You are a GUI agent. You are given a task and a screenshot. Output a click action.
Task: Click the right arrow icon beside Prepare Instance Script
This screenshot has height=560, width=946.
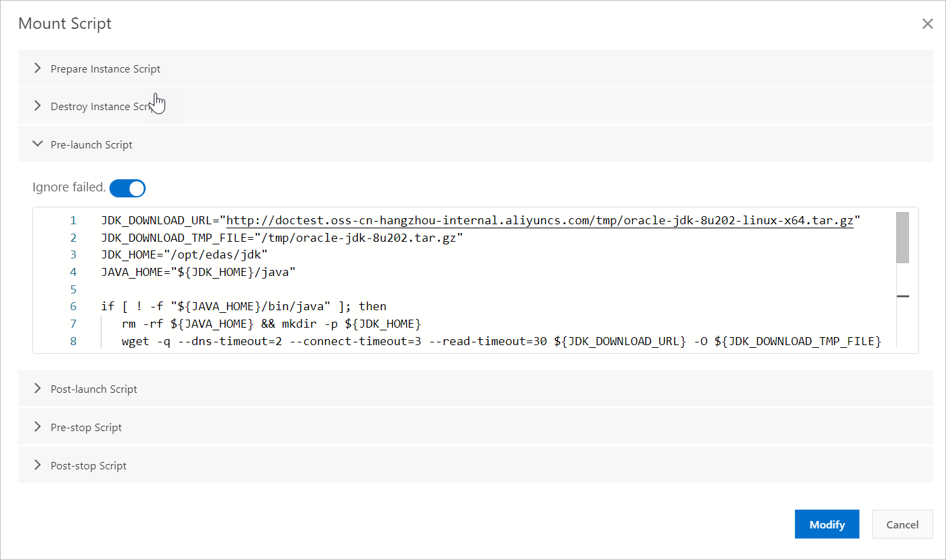tap(38, 68)
